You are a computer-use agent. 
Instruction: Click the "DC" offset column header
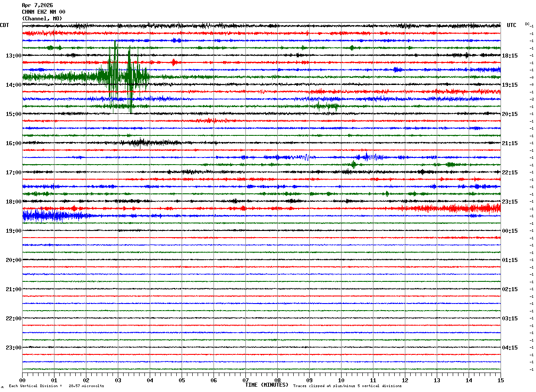tap(527, 24)
